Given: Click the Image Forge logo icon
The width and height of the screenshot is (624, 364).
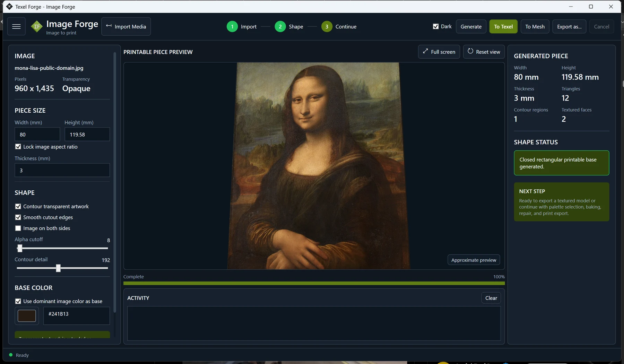Looking at the screenshot, I should [37, 27].
